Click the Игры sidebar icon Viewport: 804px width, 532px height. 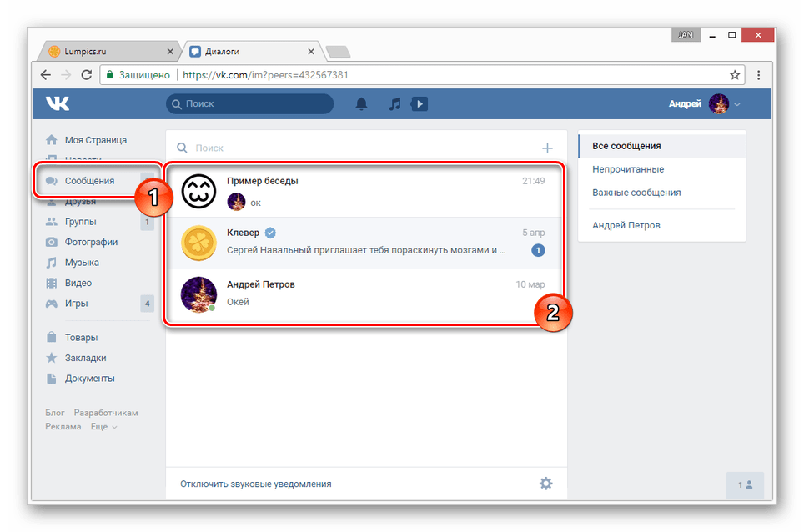(x=51, y=304)
